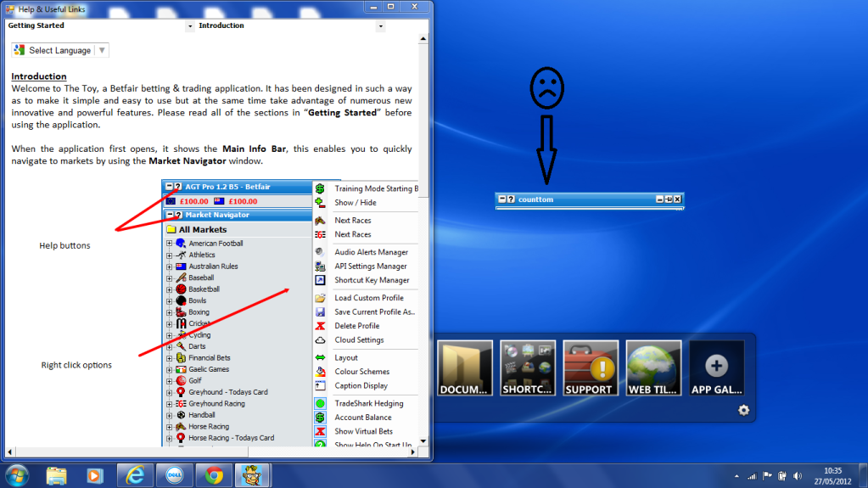Click the pin button on the counttom window

coord(668,199)
